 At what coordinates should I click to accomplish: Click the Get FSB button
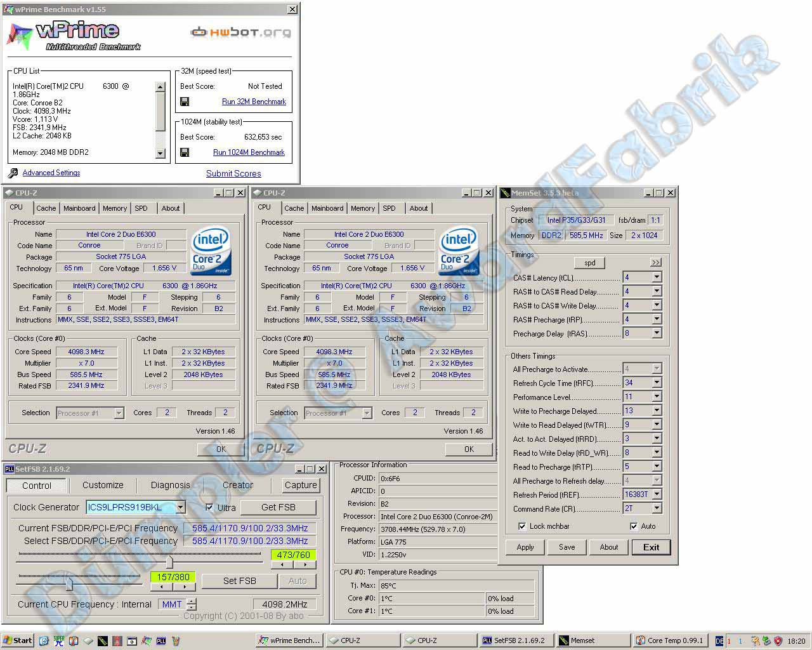(278, 507)
